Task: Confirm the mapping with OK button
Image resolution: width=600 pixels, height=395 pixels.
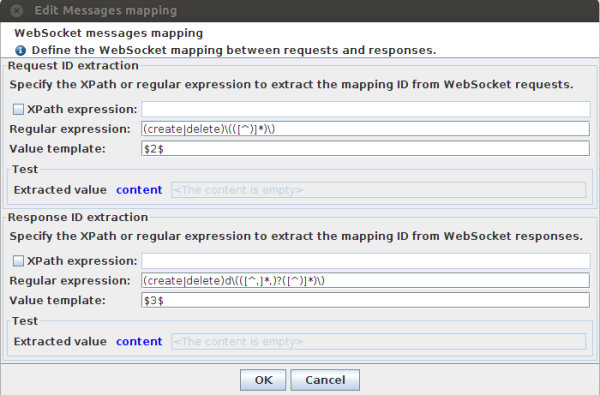Action: click(263, 380)
